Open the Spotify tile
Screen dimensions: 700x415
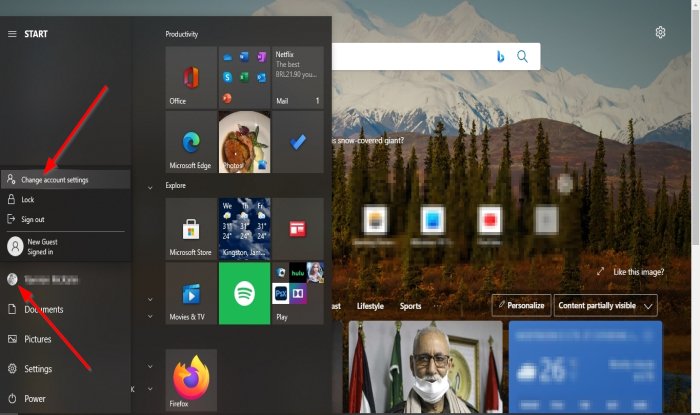coord(244,293)
